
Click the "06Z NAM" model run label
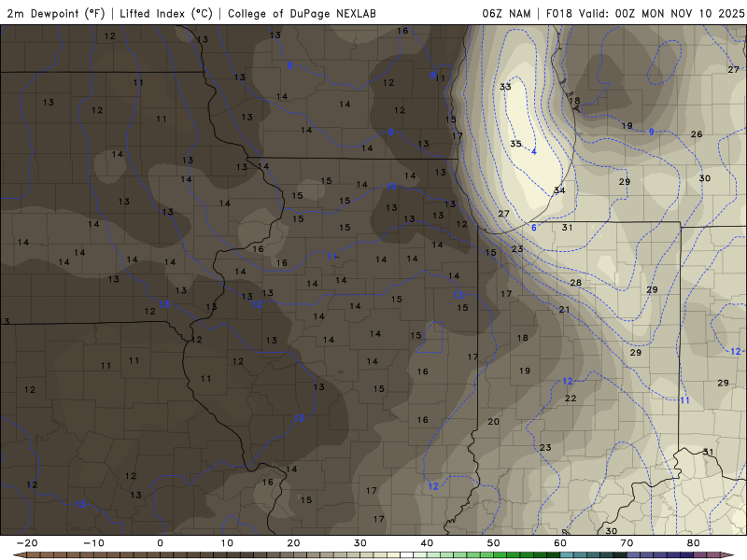[506, 13]
